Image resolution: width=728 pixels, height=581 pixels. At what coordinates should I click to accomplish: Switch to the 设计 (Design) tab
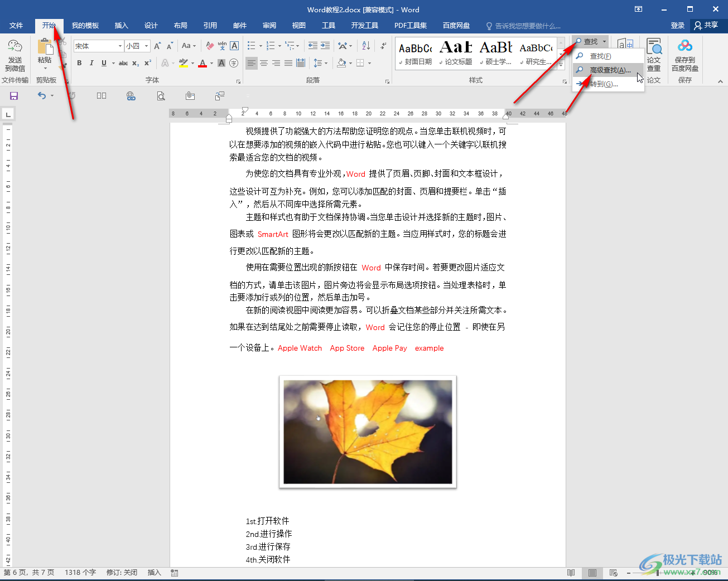[x=151, y=26]
